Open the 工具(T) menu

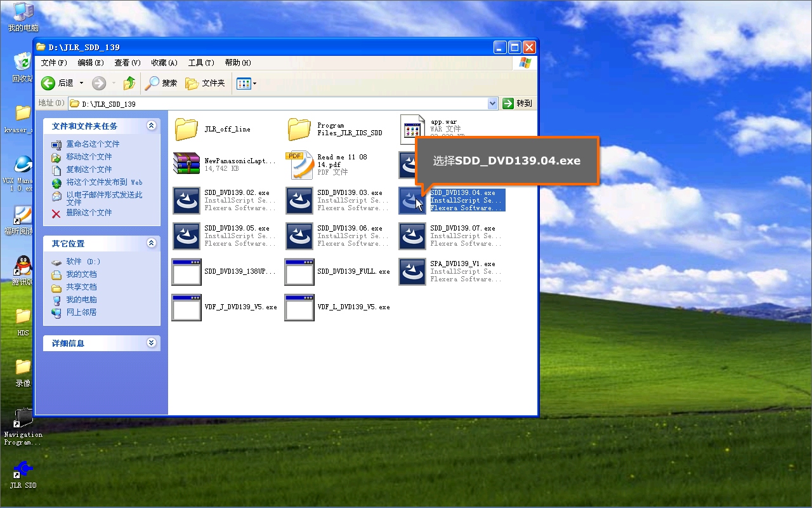pyautogui.click(x=201, y=62)
